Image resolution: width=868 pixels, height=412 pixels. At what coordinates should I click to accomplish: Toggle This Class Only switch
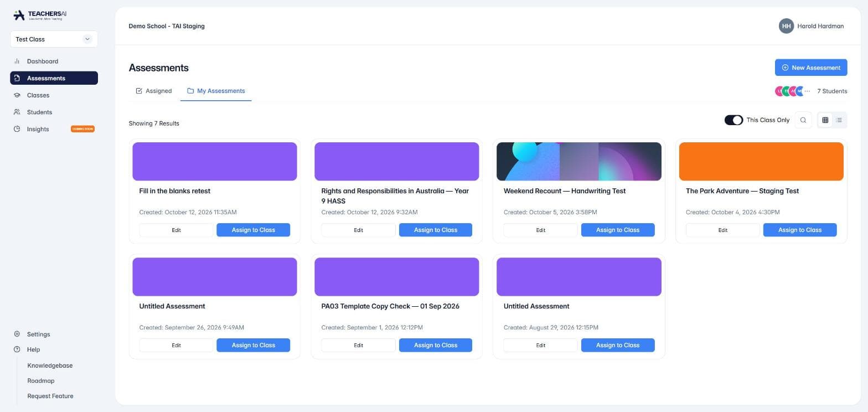click(x=733, y=120)
